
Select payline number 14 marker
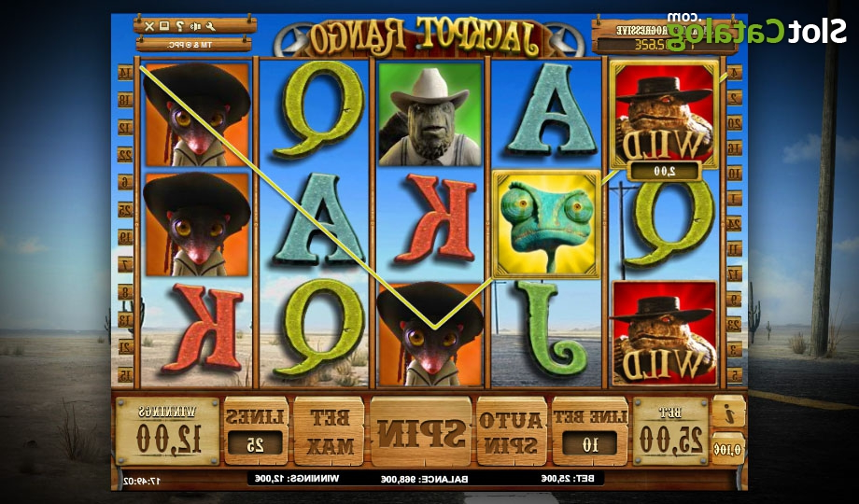pos(125,72)
